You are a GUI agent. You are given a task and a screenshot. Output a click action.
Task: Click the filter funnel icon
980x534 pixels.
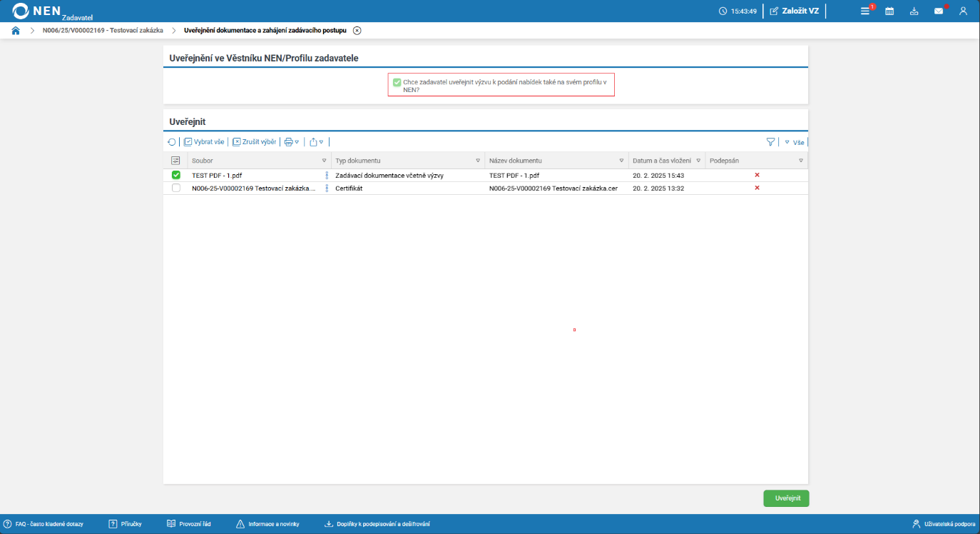(x=770, y=142)
